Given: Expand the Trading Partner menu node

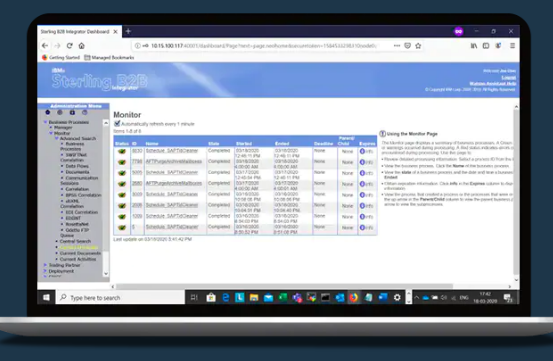Looking at the screenshot, I should [45, 265].
